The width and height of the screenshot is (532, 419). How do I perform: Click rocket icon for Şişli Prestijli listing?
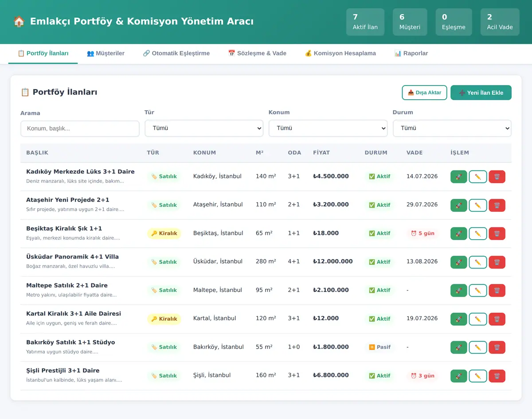pos(459,376)
